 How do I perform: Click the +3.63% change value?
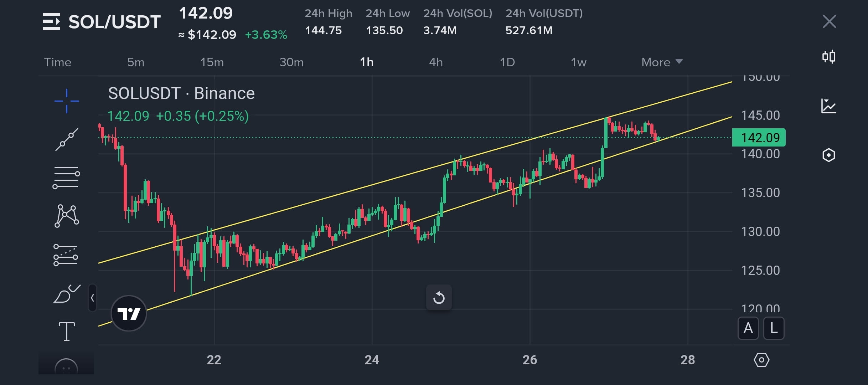pos(266,35)
